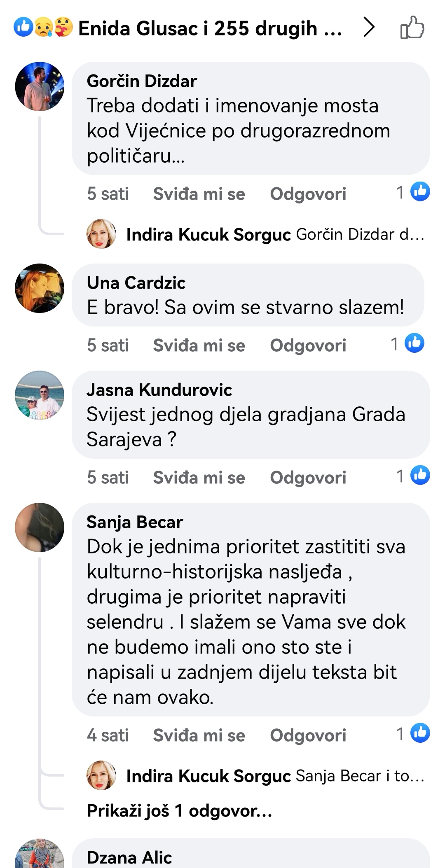Reply to Jasna Kundurovic's comment with Odgovori
The height and width of the screenshot is (868, 445).
[x=308, y=477]
